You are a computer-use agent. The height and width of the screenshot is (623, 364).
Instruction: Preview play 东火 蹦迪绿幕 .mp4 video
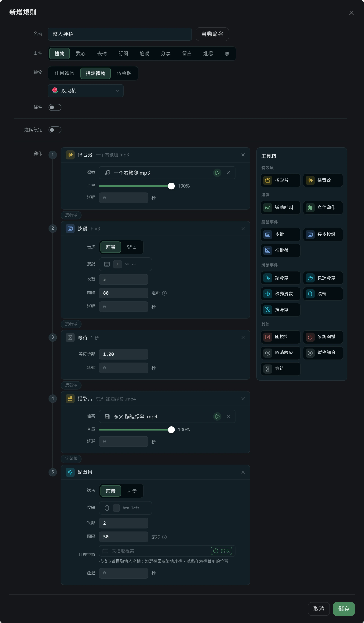217,417
